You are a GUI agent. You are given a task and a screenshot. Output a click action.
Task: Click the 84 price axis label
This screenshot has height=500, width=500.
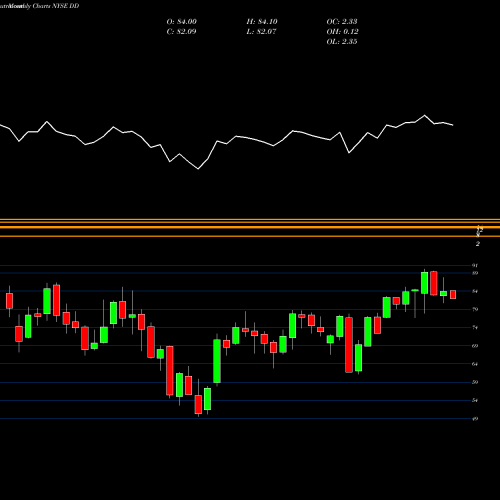475,291
